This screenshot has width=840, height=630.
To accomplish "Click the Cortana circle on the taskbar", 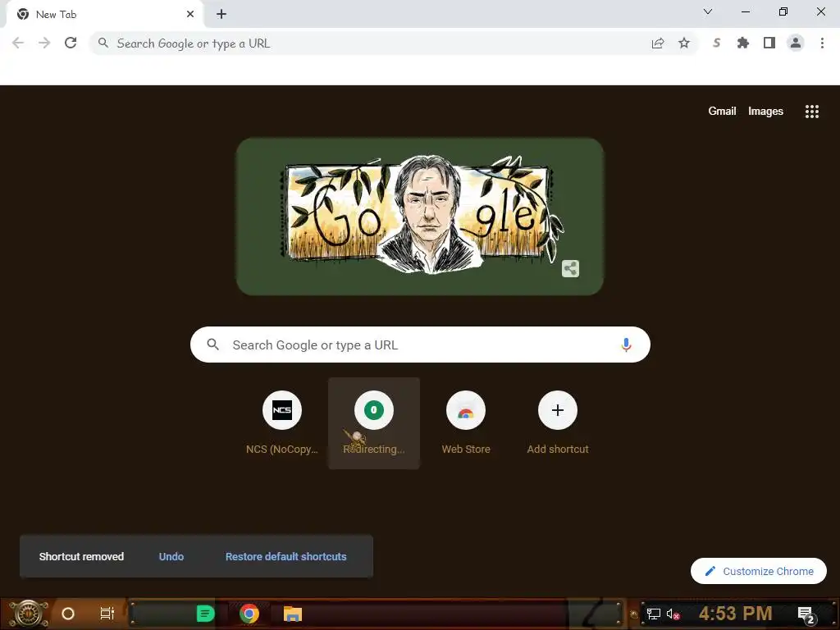I will click(x=68, y=614).
